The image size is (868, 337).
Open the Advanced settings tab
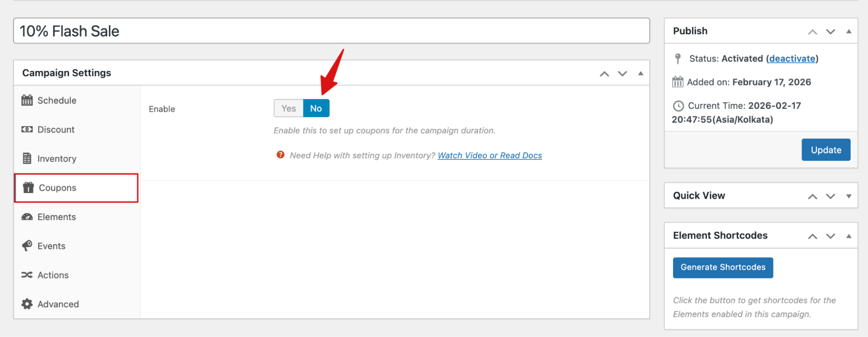click(58, 304)
